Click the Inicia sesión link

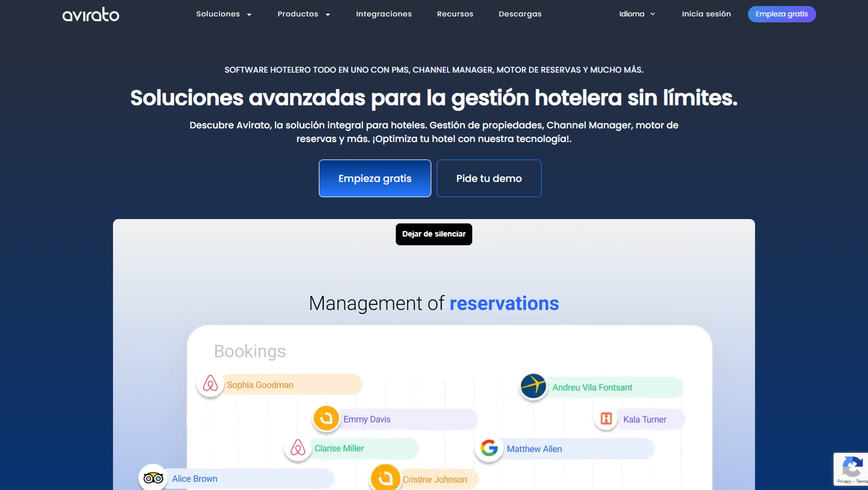click(x=706, y=14)
